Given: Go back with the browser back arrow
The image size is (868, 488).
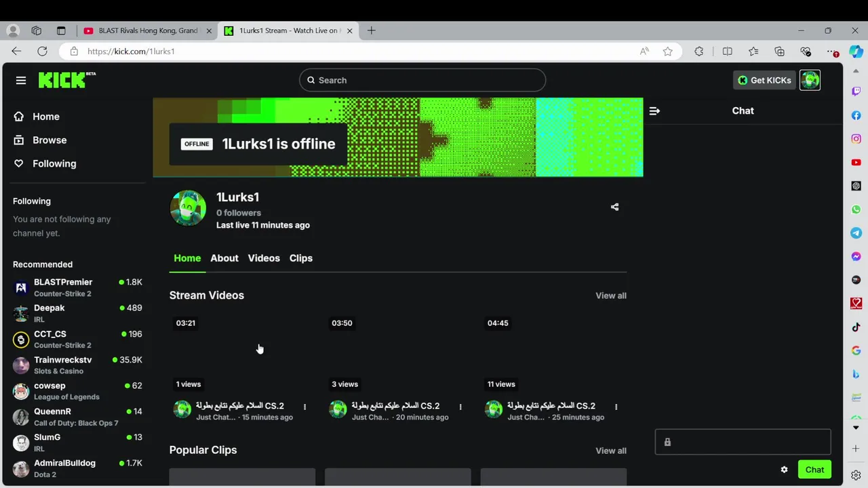Looking at the screenshot, I should [x=16, y=52].
